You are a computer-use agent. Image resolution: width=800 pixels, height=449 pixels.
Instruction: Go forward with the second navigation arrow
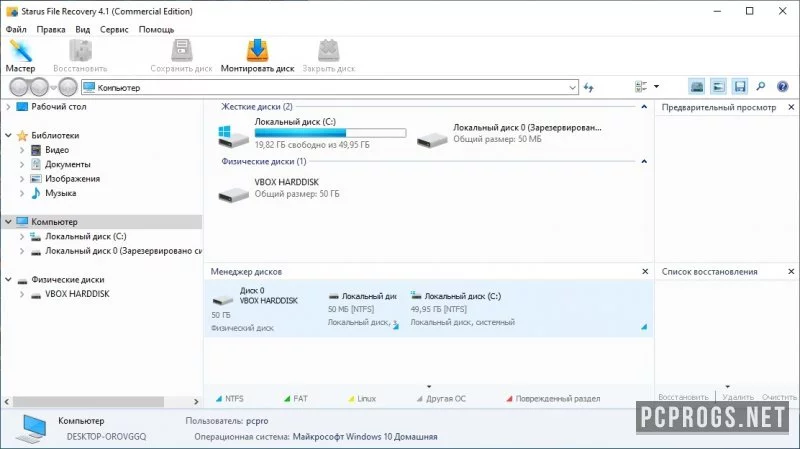(x=39, y=87)
